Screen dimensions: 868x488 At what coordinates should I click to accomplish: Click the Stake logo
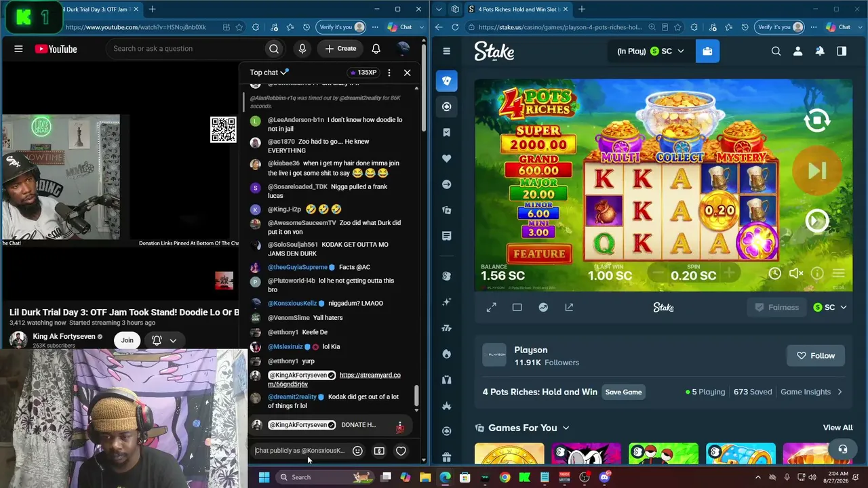[x=494, y=52]
